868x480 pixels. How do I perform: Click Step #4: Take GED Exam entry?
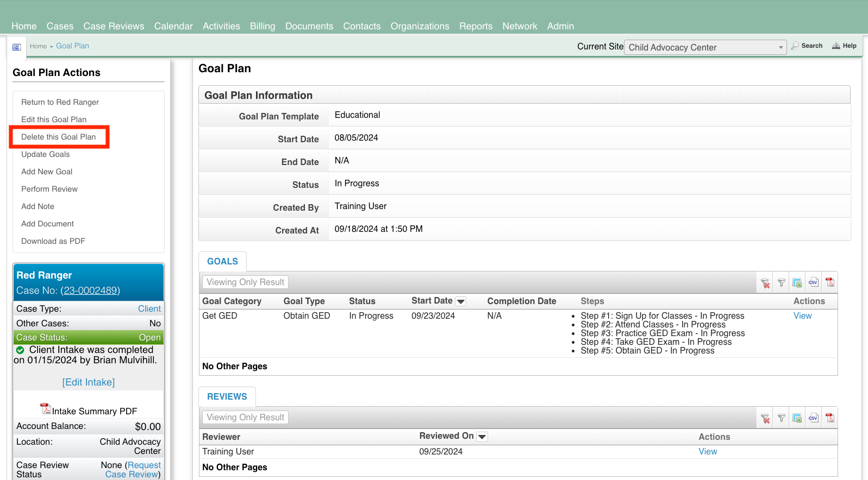click(x=656, y=342)
